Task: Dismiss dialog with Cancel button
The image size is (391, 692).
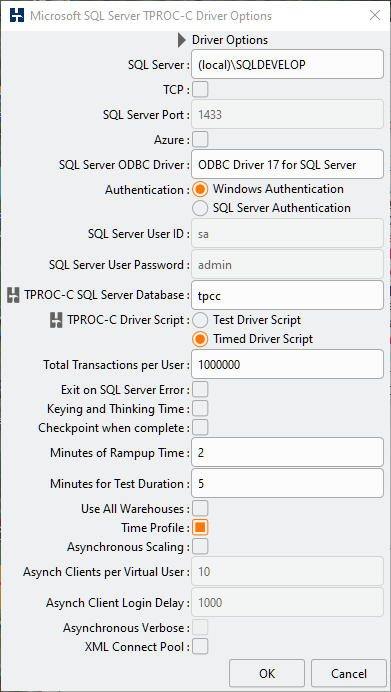Action: [349, 673]
